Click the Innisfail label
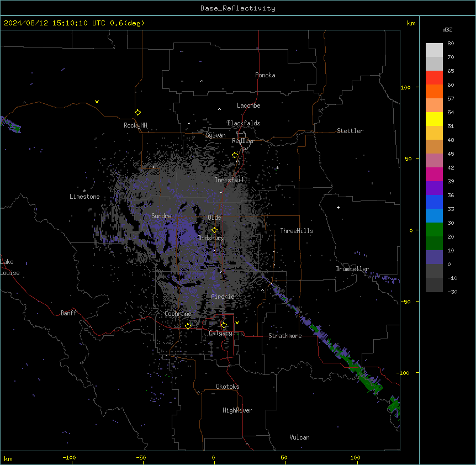The image size is (476, 465). pyautogui.click(x=230, y=180)
